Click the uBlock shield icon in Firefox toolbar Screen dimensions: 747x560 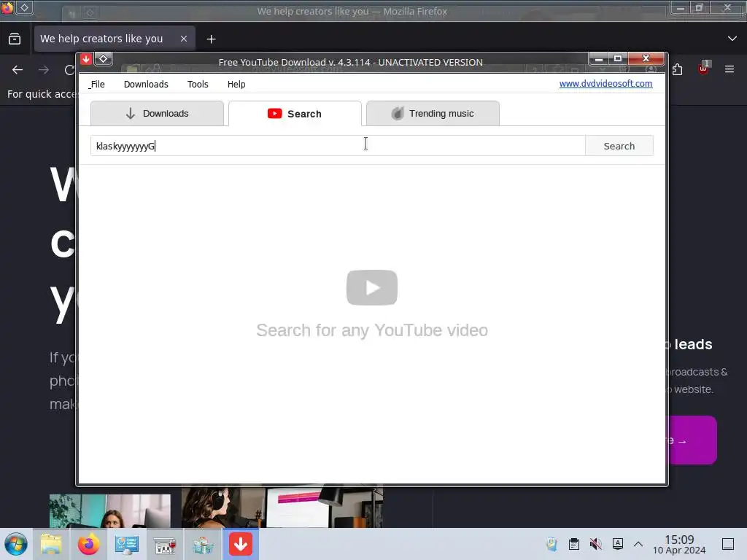pos(703,69)
